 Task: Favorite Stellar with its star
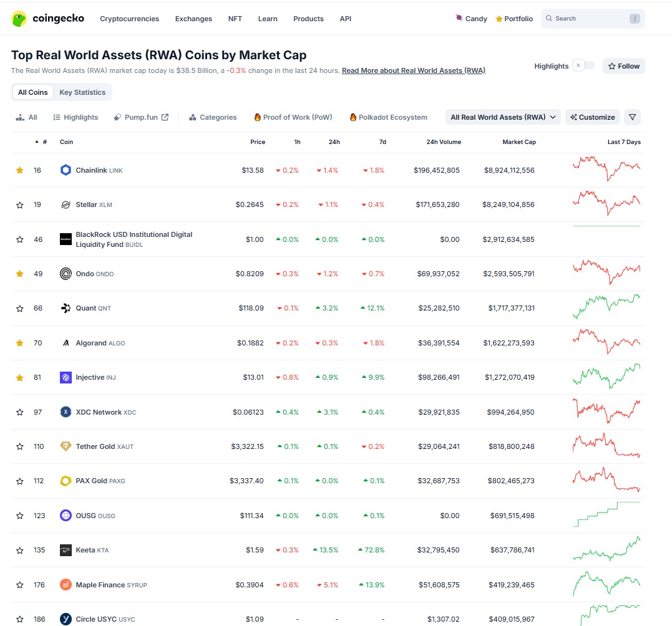coord(20,205)
